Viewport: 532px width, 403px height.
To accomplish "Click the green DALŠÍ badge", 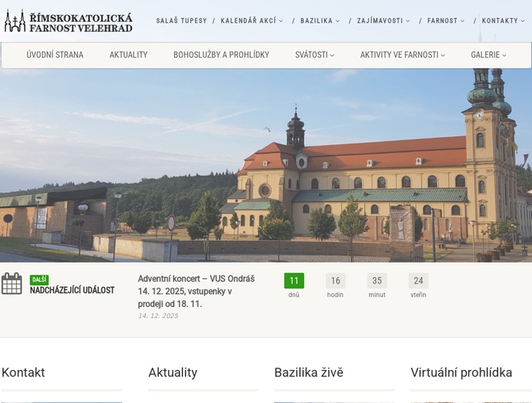I will click(39, 280).
